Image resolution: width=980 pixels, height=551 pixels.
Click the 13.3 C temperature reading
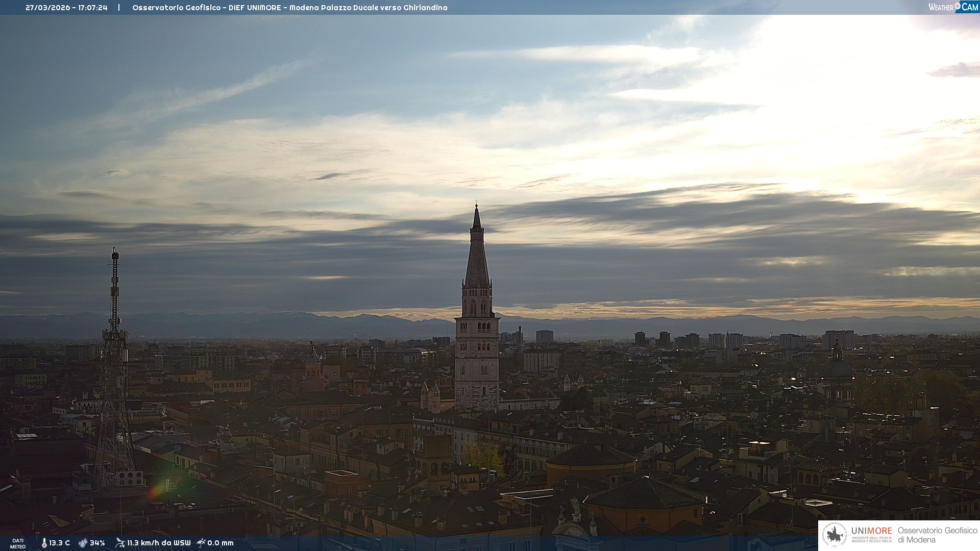click(60, 543)
